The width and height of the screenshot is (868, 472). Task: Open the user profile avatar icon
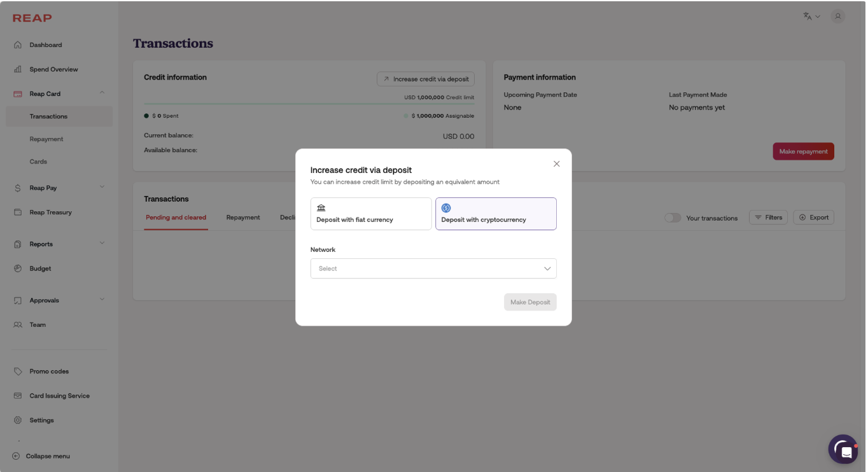pyautogui.click(x=837, y=17)
